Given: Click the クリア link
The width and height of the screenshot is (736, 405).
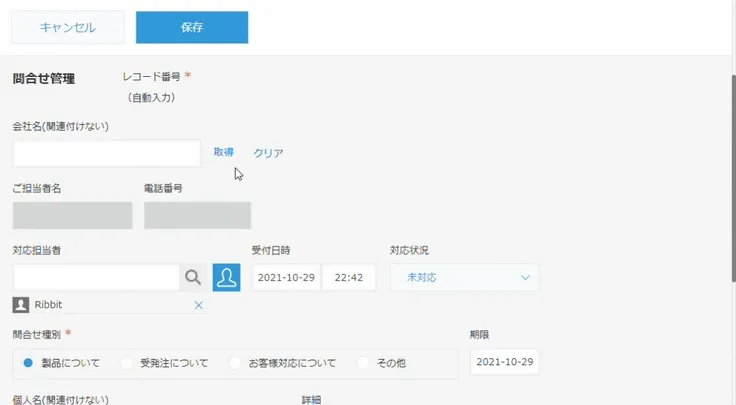Looking at the screenshot, I should 268,153.
